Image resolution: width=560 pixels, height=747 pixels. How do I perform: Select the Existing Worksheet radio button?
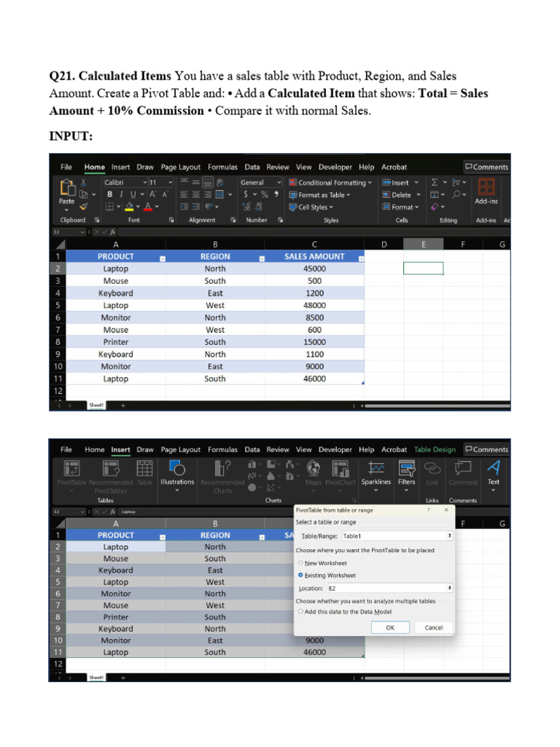tap(300, 576)
